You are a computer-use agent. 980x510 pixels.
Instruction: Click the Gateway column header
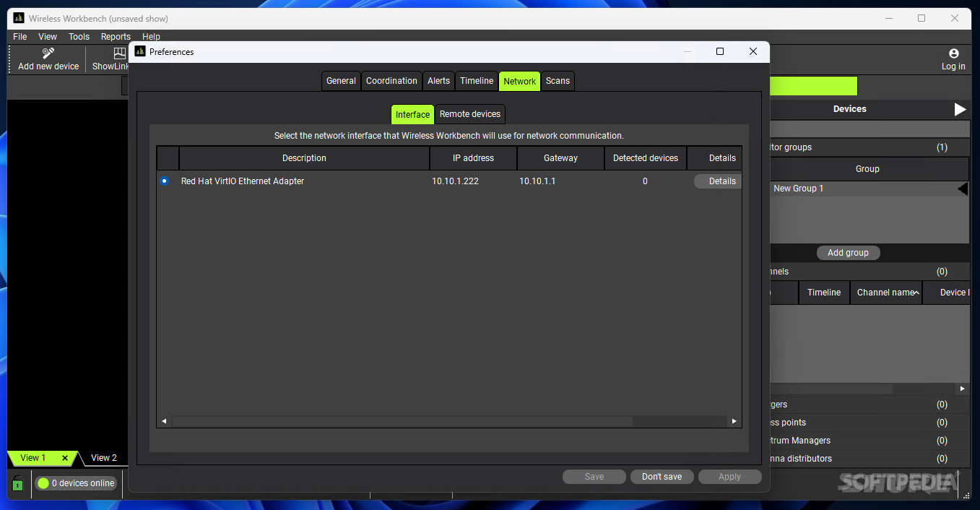(x=560, y=158)
